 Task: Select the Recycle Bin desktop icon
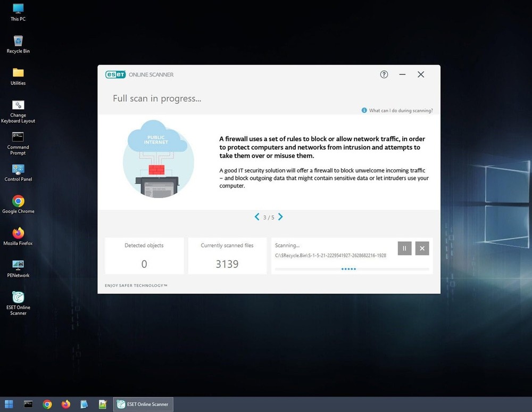click(x=18, y=42)
